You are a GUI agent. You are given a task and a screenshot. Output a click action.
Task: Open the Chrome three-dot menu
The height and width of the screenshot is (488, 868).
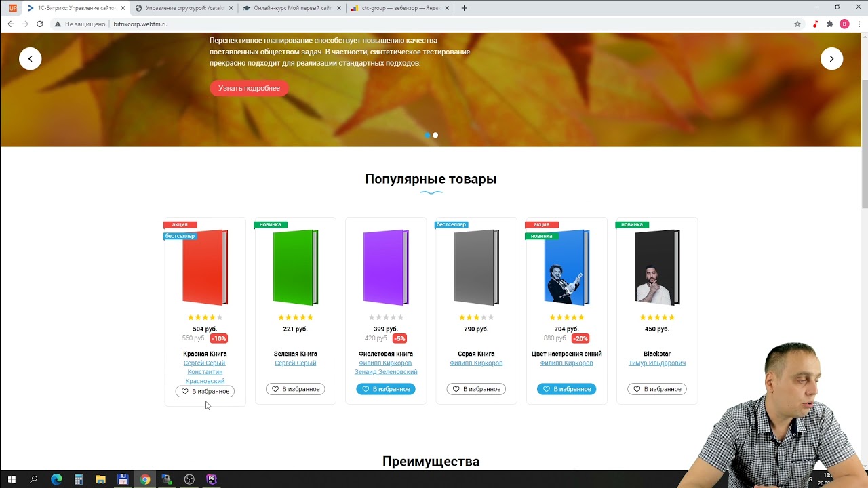coord(858,24)
